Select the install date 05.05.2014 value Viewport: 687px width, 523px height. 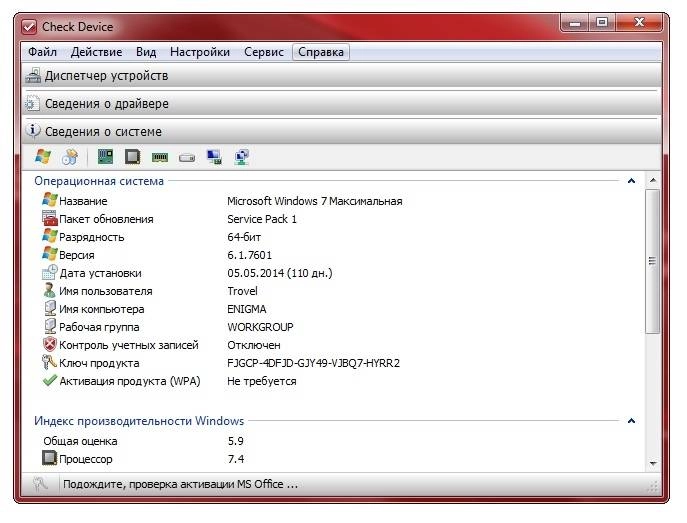[x=280, y=273]
